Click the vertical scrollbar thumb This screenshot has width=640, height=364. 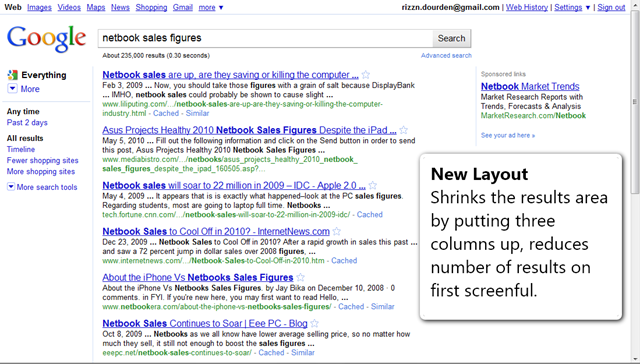click(x=635, y=102)
